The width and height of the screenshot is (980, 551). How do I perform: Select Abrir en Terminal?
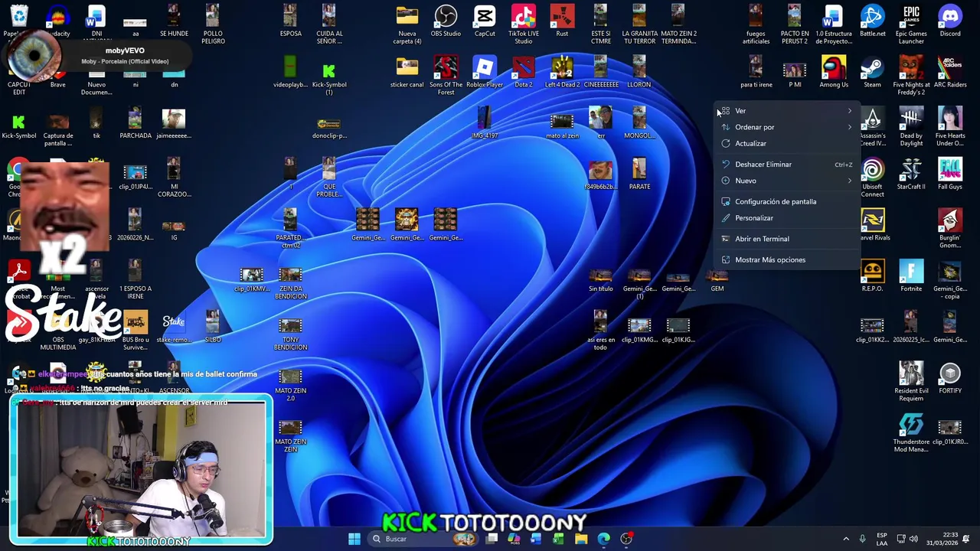pyautogui.click(x=788, y=239)
